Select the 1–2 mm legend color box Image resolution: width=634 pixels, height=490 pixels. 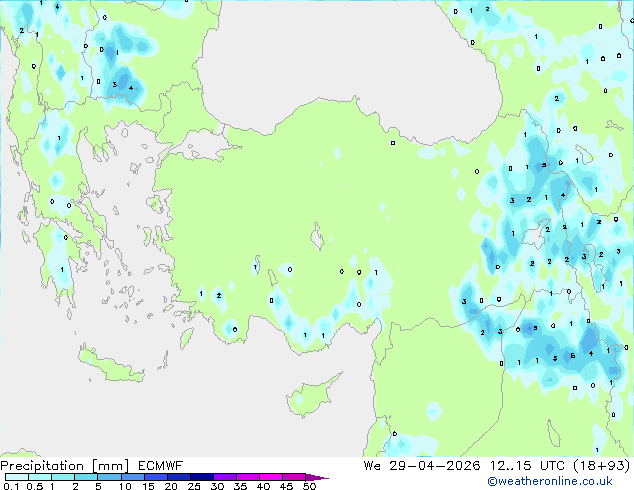coord(63,477)
